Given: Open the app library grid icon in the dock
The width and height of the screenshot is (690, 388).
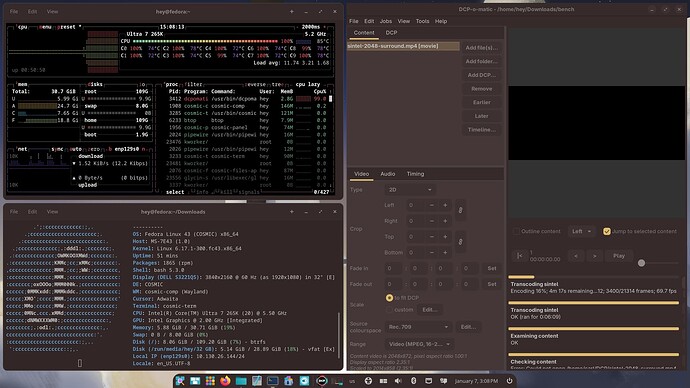Looking at the screenshot, I should pos(210,381).
